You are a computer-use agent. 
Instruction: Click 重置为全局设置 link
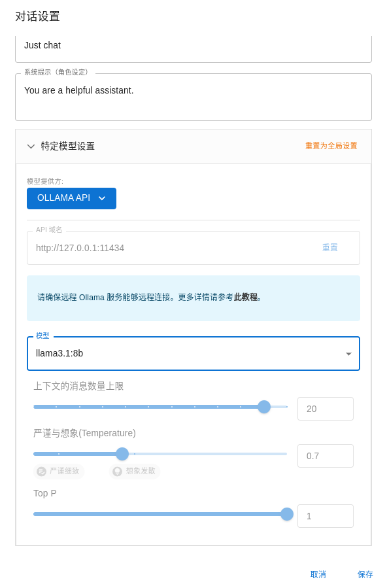(331, 146)
